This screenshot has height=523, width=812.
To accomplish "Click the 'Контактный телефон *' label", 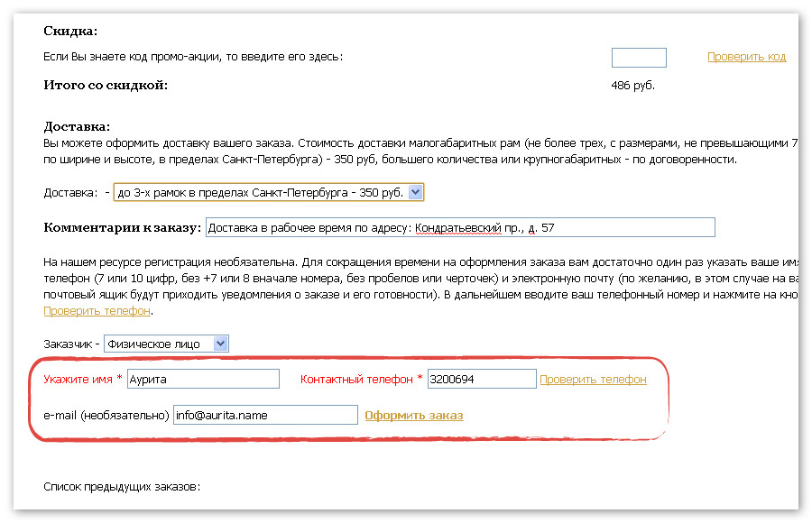I will pyautogui.click(x=362, y=379).
